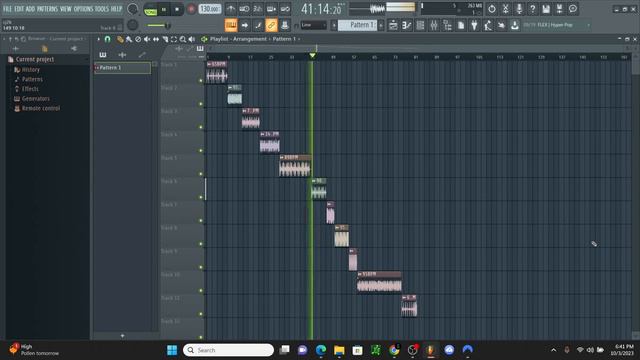The width and height of the screenshot is (640, 360).
Task: Click the pause/play transport button
Action: click(164, 9)
